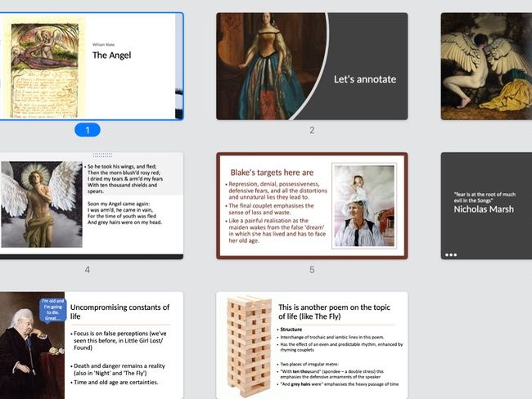The width and height of the screenshot is (532, 399).
Task: Select the Jenga tower poem structure slide
Action: 312,345
